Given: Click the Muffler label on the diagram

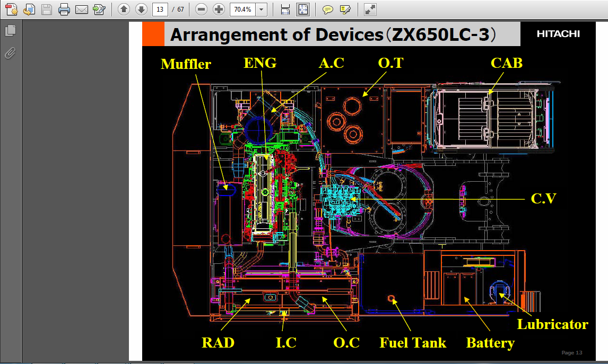Looking at the screenshot, I should pos(186,64).
